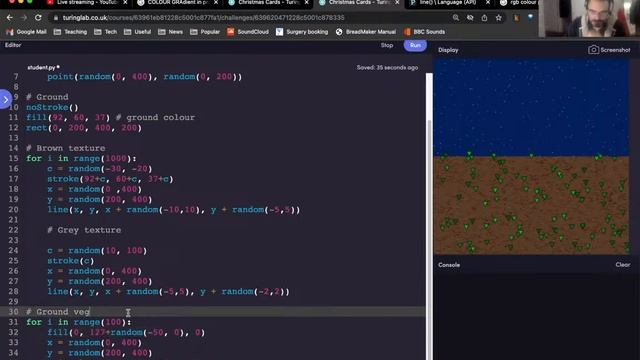Click the 'noStroke()' code line
The height and width of the screenshot is (360, 640).
[x=52, y=107]
